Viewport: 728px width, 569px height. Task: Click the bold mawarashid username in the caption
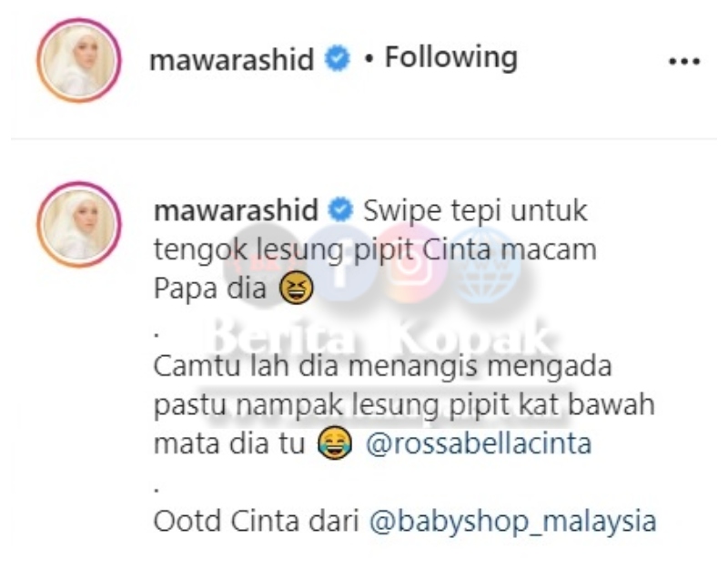click(x=236, y=210)
